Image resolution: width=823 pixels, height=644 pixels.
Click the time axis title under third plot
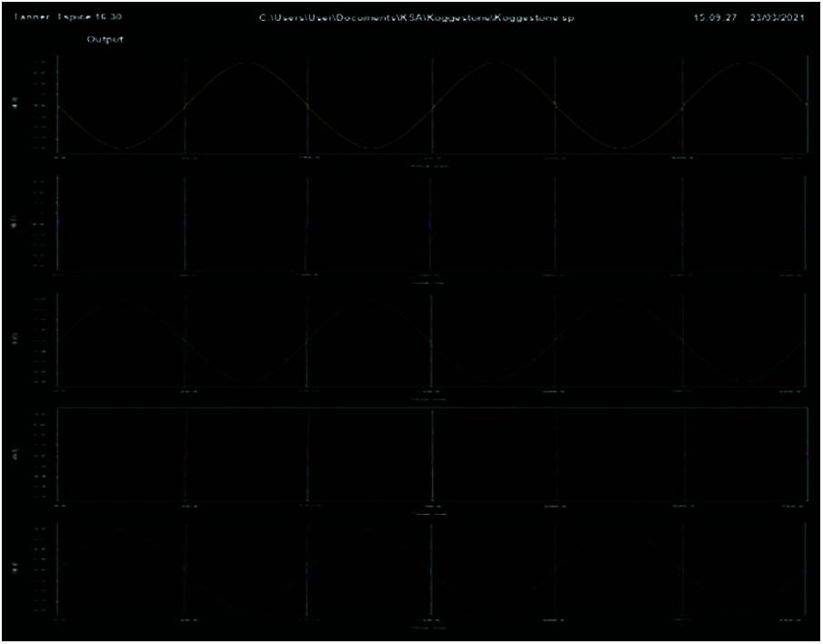[x=427, y=398]
